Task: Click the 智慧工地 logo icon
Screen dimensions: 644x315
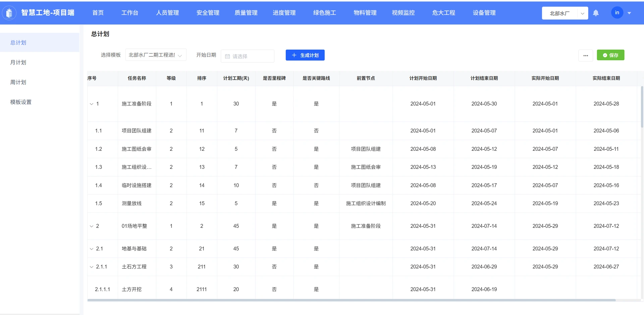Action: tap(9, 13)
